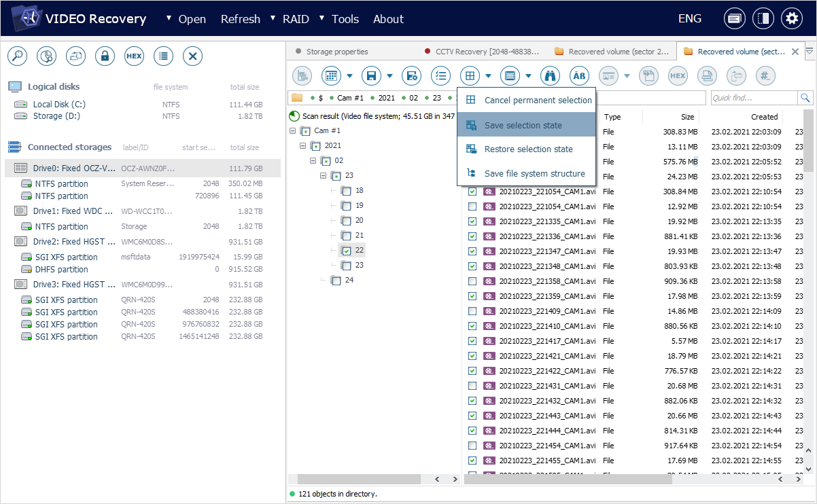Uncheck the 20210223_221335_CAM1.avi file checkbox
The image size is (817, 504).
472,221
